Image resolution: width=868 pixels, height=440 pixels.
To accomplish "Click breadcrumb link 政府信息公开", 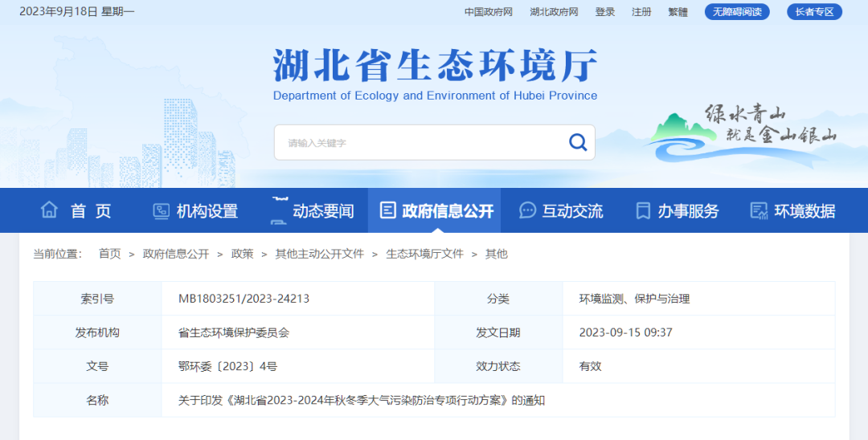I will pos(176,254).
